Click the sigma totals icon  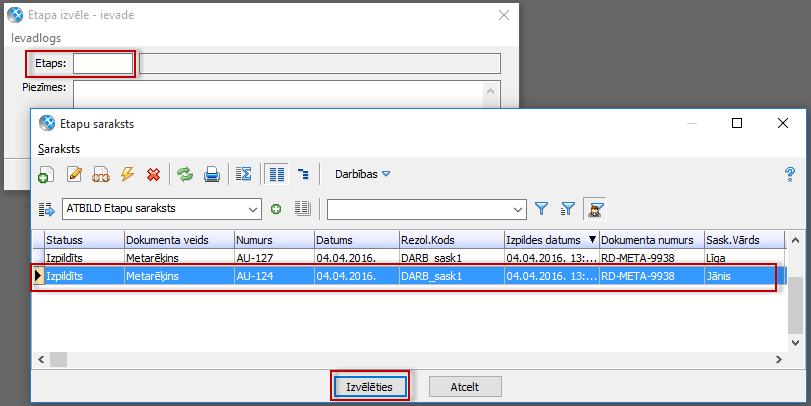tap(244, 174)
